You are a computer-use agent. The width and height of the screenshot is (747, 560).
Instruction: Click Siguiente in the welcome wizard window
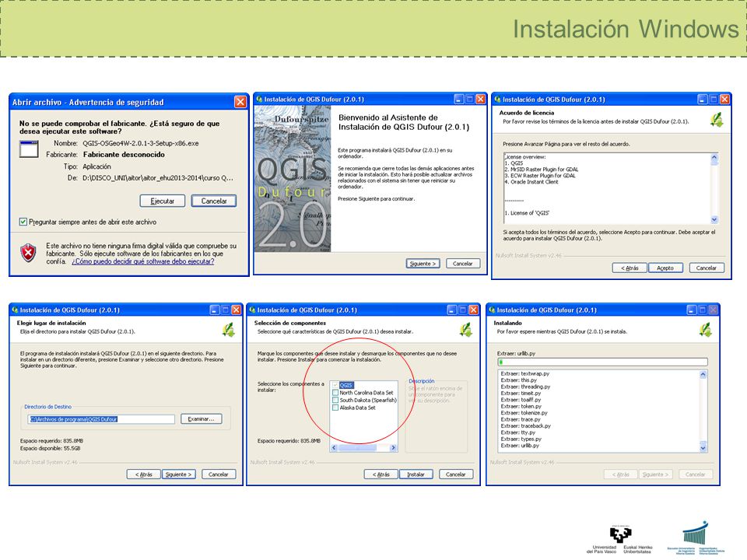coord(423,264)
